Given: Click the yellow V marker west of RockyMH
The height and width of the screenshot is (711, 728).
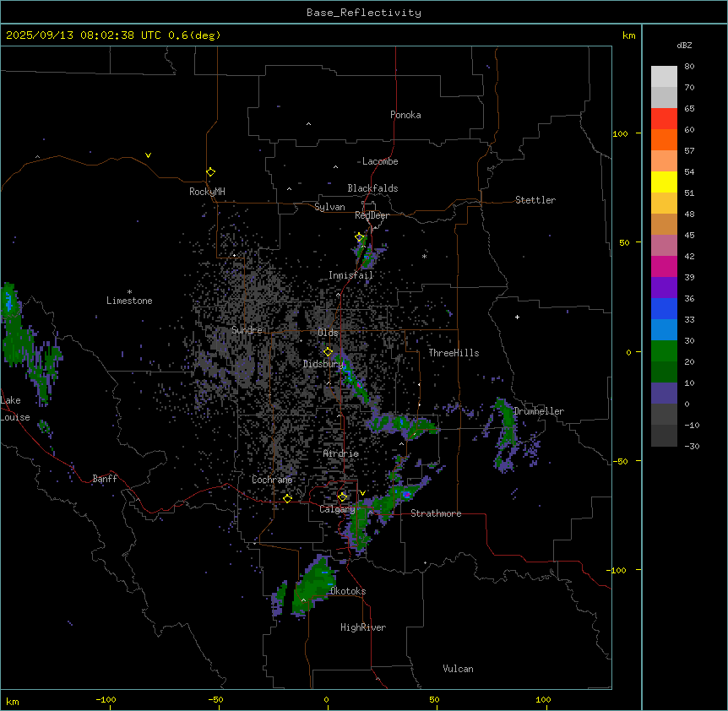Looking at the screenshot, I should [148, 155].
